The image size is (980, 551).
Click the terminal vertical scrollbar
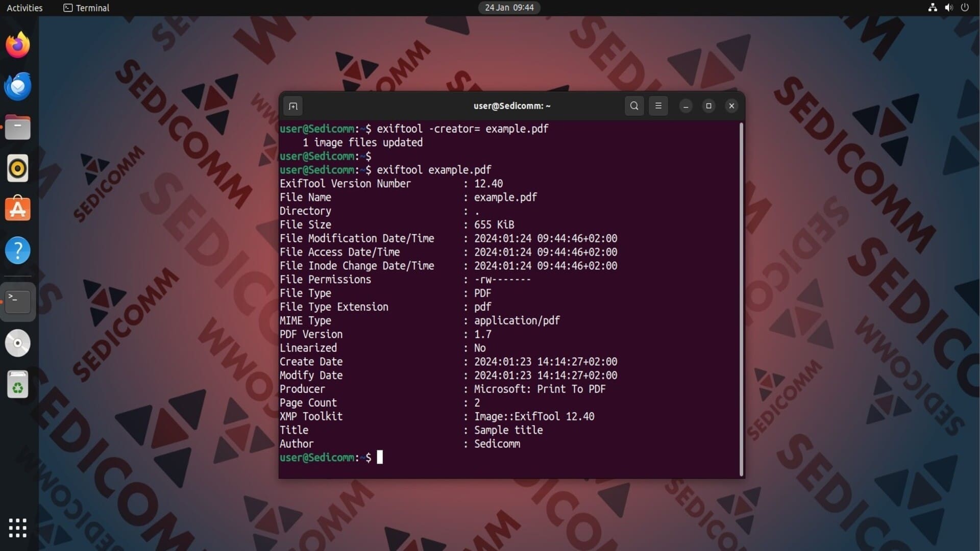tap(741, 298)
